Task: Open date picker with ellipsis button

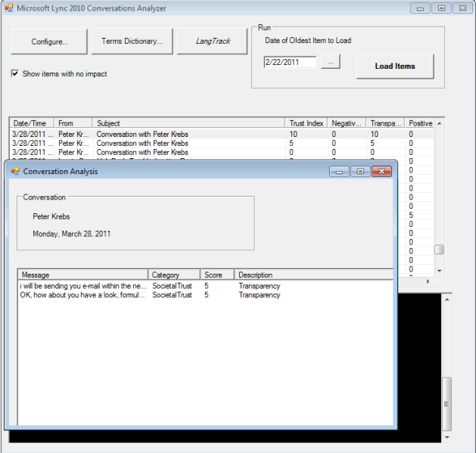Action: (x=331, y=62)
